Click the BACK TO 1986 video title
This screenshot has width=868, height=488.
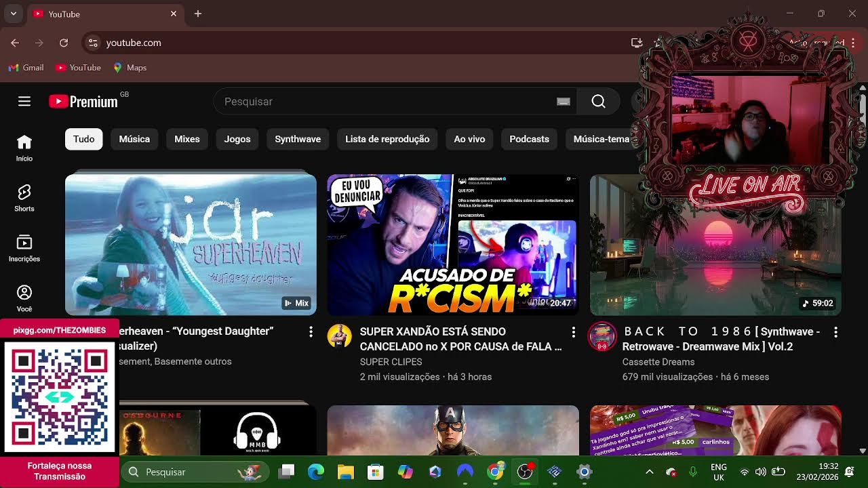click(x=722, y=339)
